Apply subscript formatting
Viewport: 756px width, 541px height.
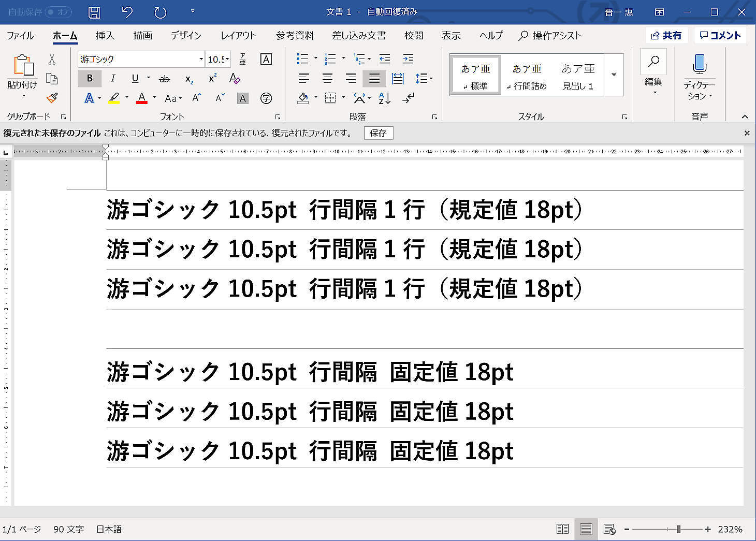pos(189,79)
